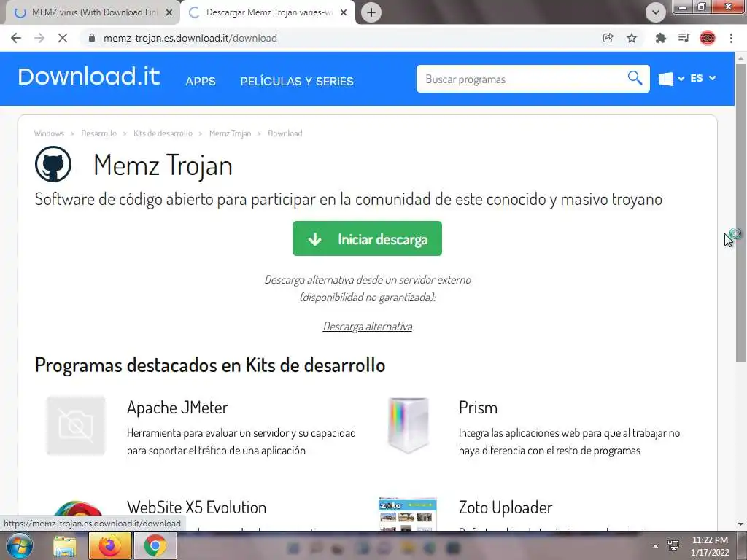The height and width of the screenshot is (560, 747).
Task: Click the Windows breadcrumb link
Action: pos(49,133)
